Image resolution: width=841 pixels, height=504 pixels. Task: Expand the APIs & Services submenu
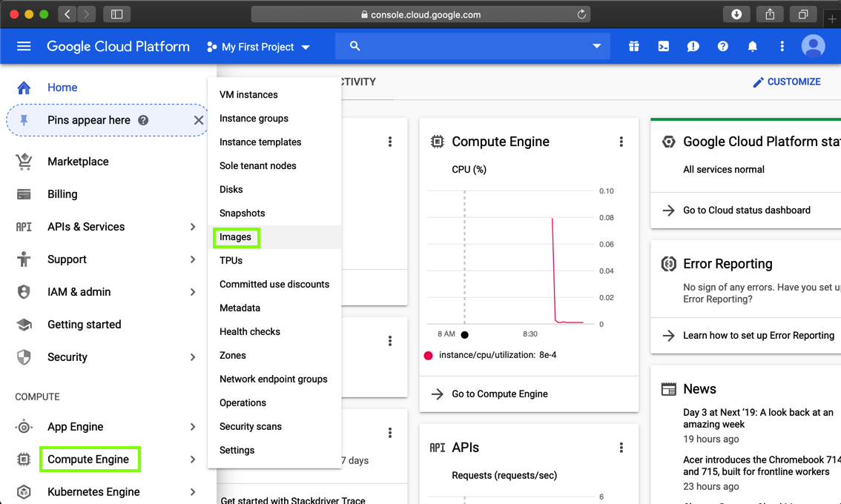tap(192, 227)
